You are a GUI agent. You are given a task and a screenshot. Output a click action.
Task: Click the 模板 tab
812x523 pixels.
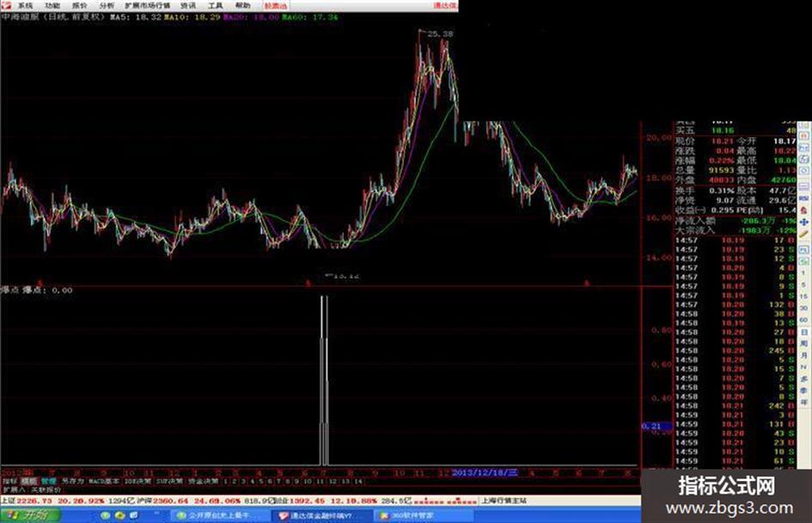point(28,482)
